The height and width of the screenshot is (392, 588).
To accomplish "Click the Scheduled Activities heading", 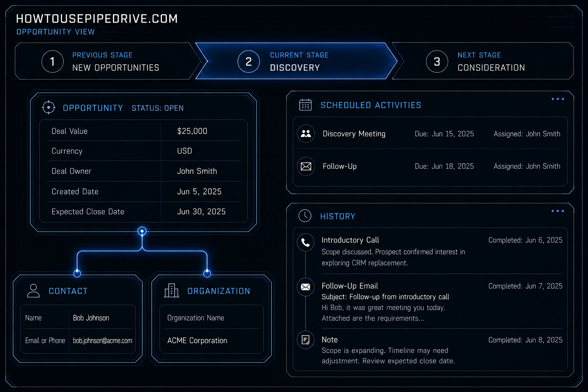I will click(371, 105).
